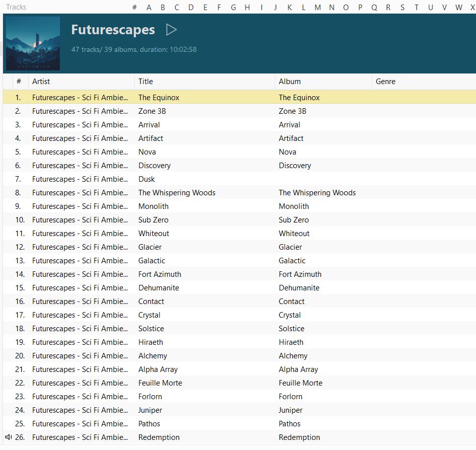Click the # column header
Image resolution: width=476 pixels, height=450 pixels.
coord(19,81)
